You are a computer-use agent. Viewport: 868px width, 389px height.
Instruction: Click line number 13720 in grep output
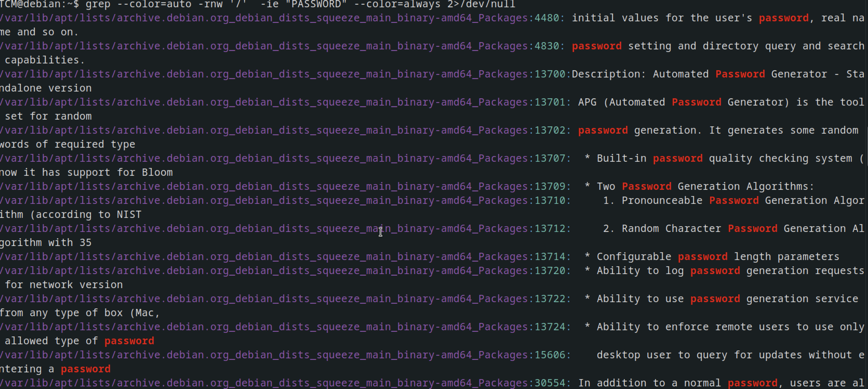pyautogui.click(x=550, y=271)
